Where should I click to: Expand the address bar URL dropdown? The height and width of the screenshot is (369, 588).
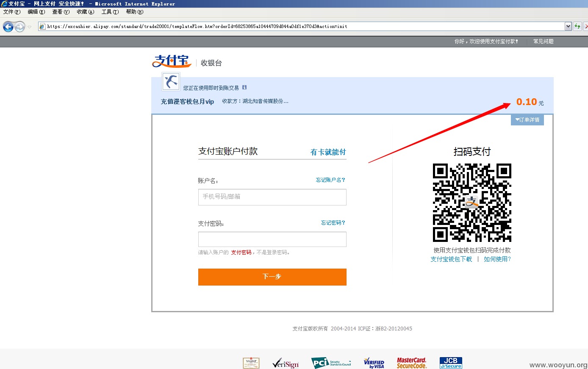(568, 26)
